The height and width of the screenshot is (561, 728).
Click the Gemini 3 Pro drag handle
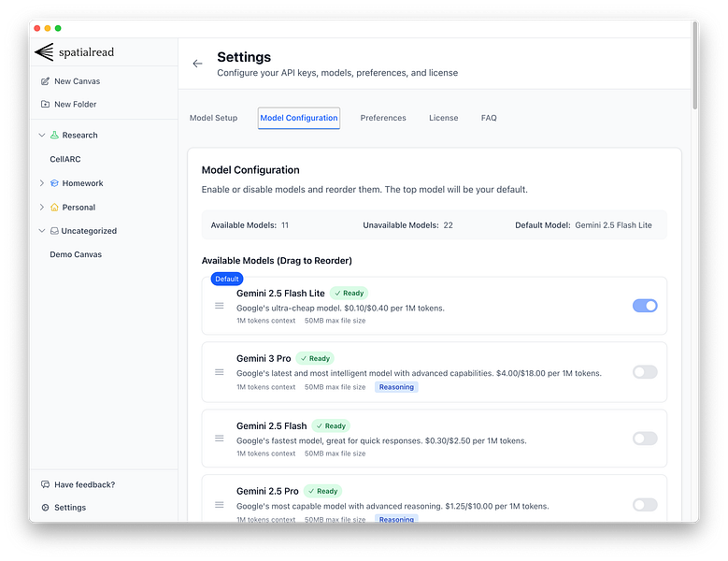pyautogui.click(x=219, y=372)
